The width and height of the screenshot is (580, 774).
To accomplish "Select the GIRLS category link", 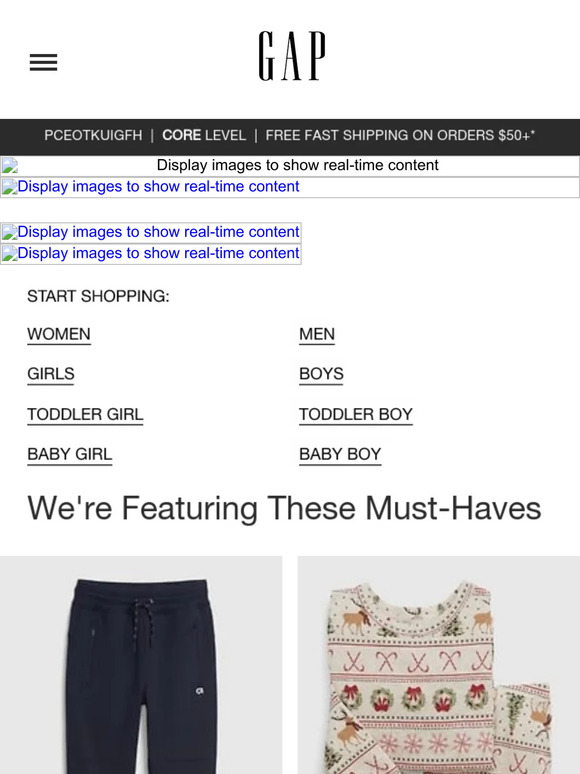I will click(51, 374).
